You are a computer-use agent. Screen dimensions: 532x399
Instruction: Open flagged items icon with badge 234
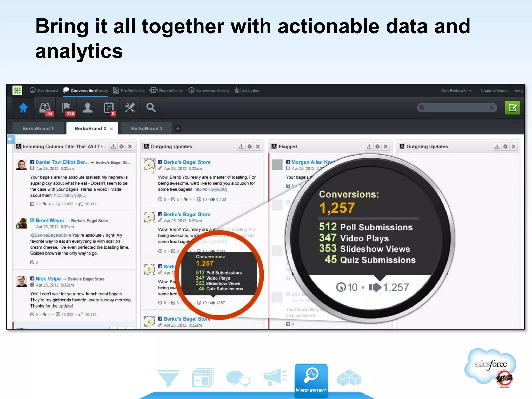[68, 109]
